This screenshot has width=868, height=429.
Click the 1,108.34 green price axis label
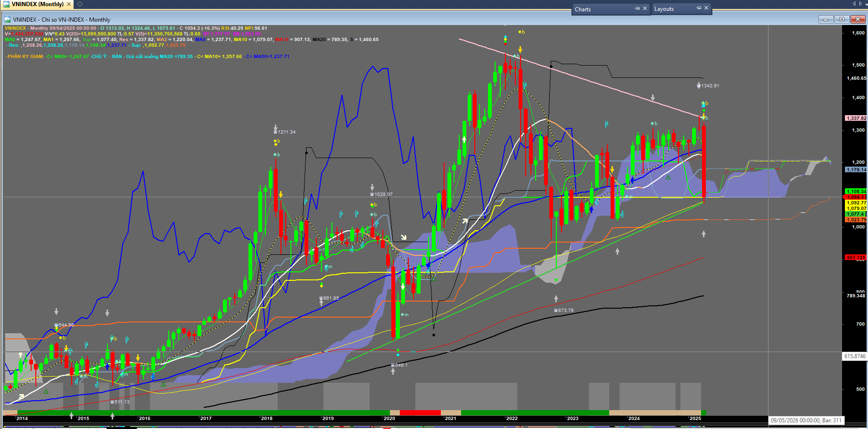[856, 192]
